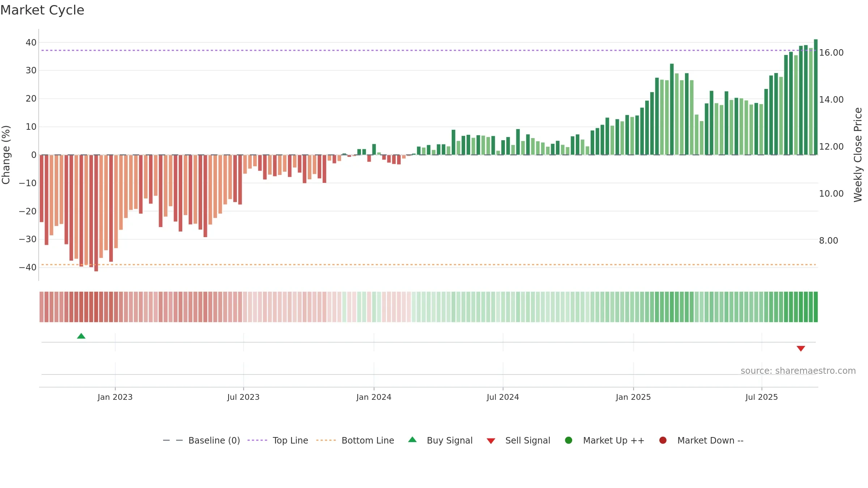This screenshot has height=488, width=868.
Task: Click the 40 tick on Change axis
Action: click(31, 42)
